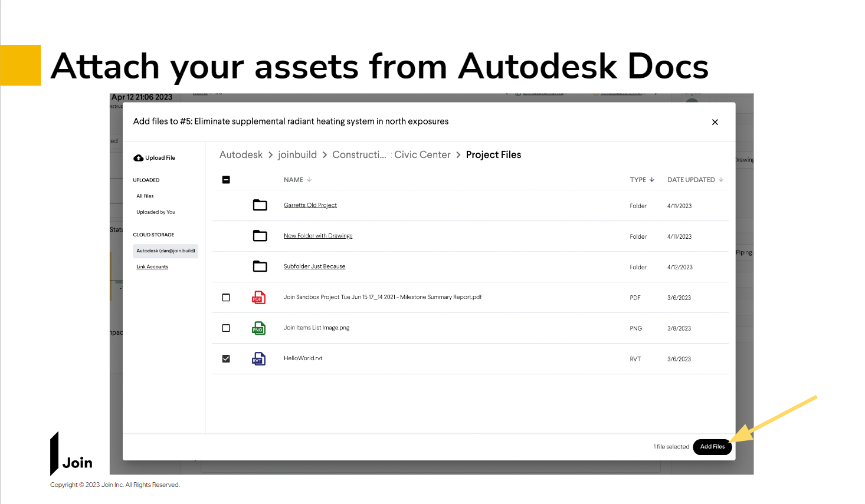Go to the joinbuild breadcrumb level

click(297, 154)
